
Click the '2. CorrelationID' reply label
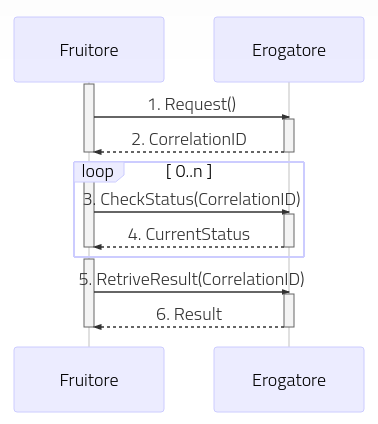[189, 139]
